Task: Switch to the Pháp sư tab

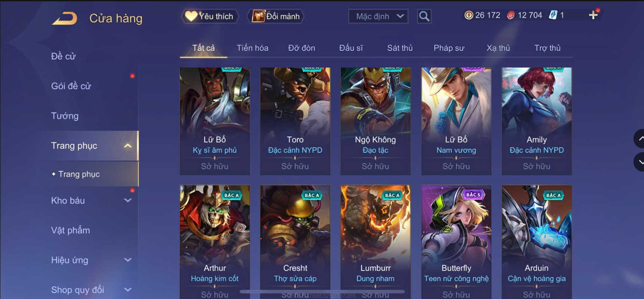Action: coord(449,48)
